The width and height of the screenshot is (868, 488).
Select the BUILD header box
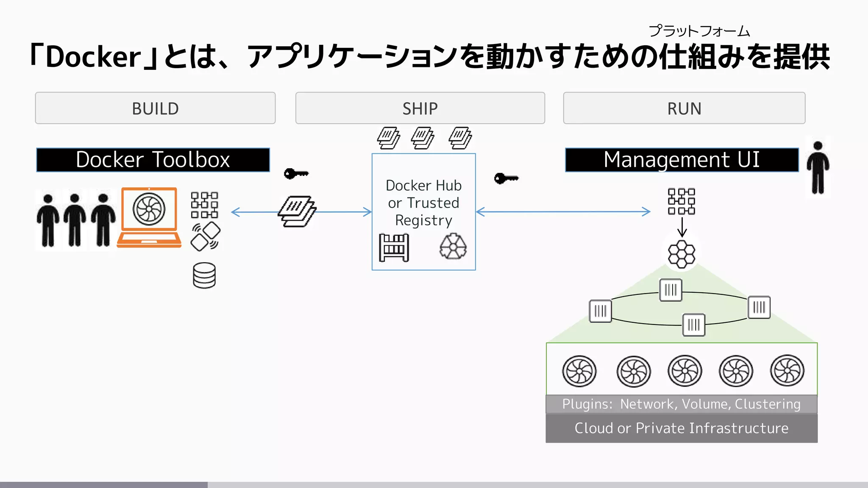(155, 108)
